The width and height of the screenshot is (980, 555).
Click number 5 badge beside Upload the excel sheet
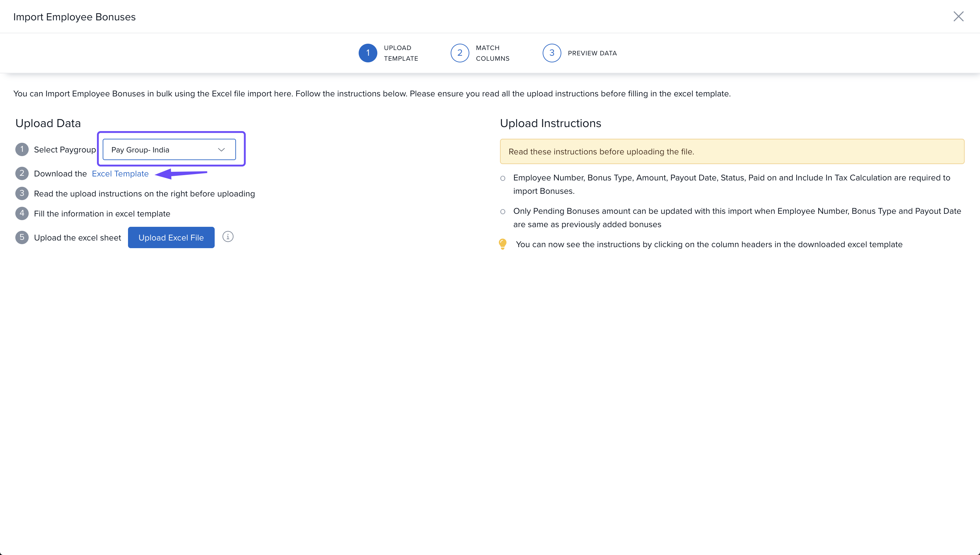(x=22, y=237)
